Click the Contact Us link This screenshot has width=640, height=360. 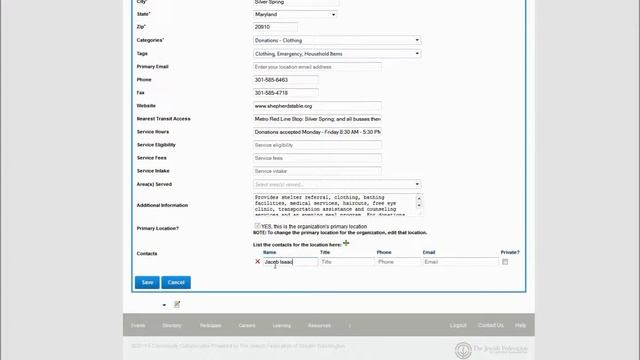tap(491, 325)
